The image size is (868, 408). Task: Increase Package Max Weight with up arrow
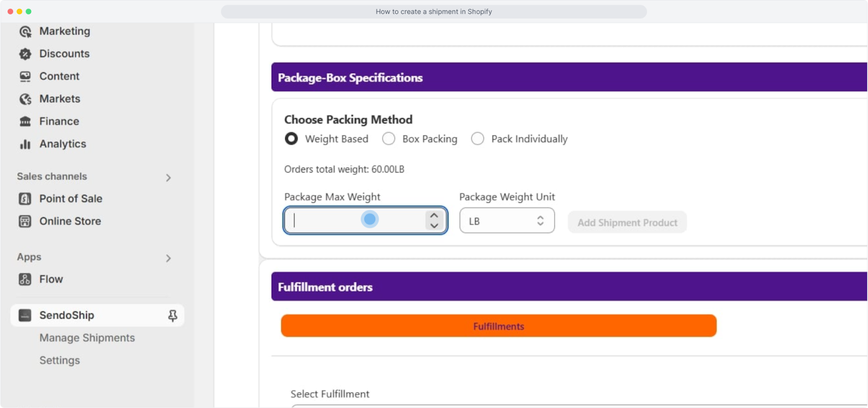click(434, 215)
